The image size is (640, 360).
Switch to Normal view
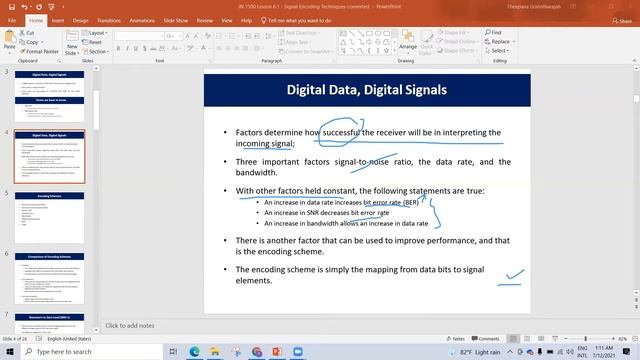513,339
